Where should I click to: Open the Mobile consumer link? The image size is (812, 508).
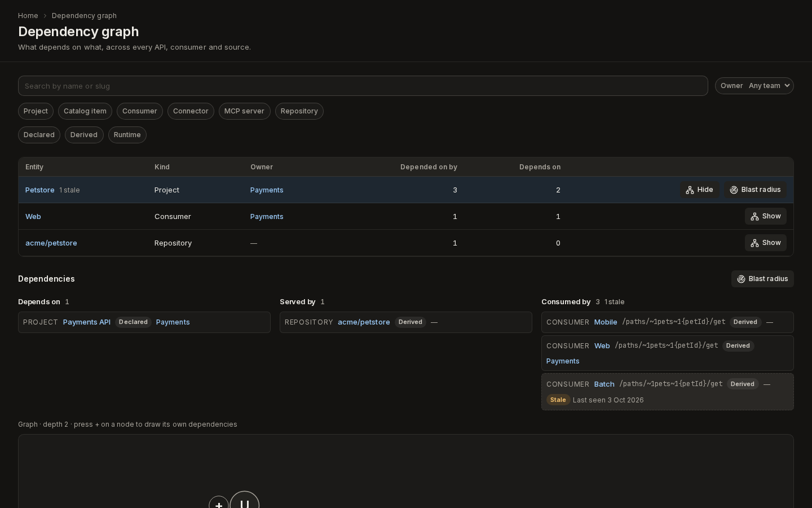pos(606,322)
